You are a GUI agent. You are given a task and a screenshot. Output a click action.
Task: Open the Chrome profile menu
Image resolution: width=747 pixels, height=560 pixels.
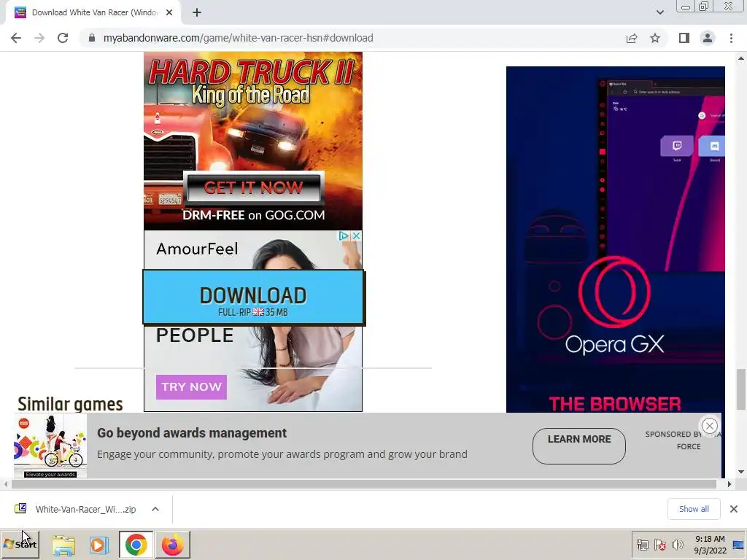click(x=708, y=38)
